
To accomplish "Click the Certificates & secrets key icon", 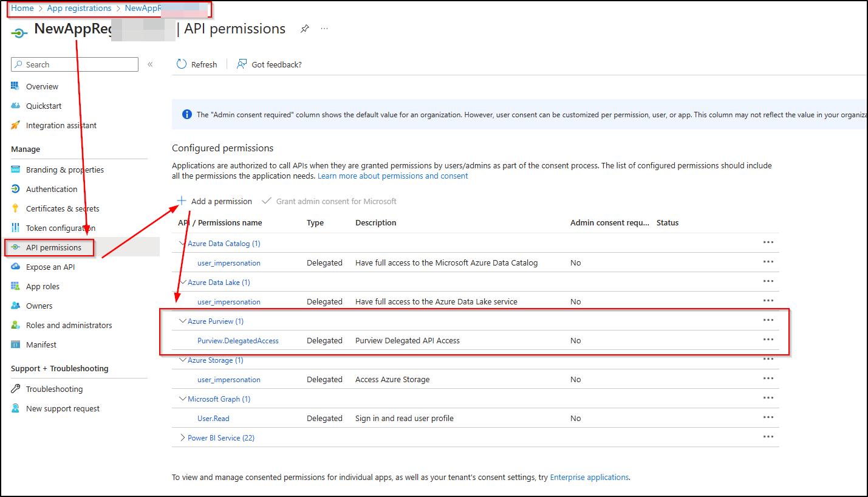I will pos(16,208).
